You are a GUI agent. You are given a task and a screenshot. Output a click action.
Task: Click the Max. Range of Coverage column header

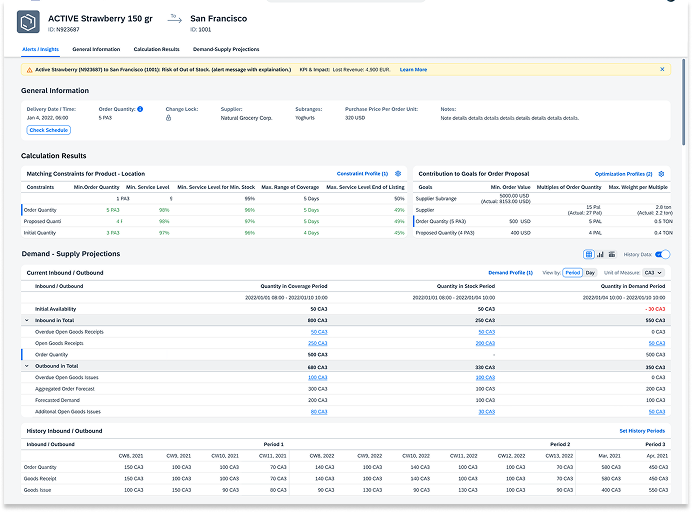point(290,187)
